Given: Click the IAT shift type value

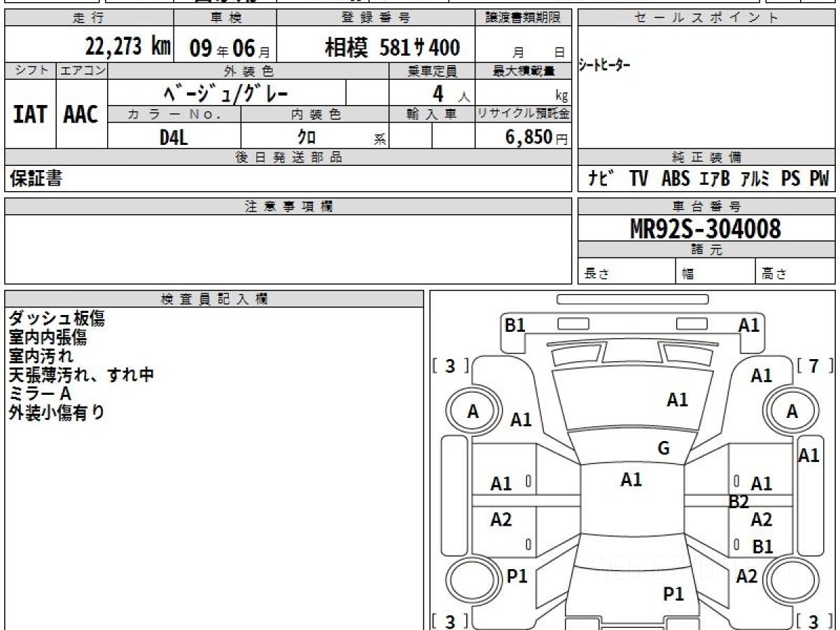Looking at the screenshot, I should pyautogui.click(x=30, y=115).
